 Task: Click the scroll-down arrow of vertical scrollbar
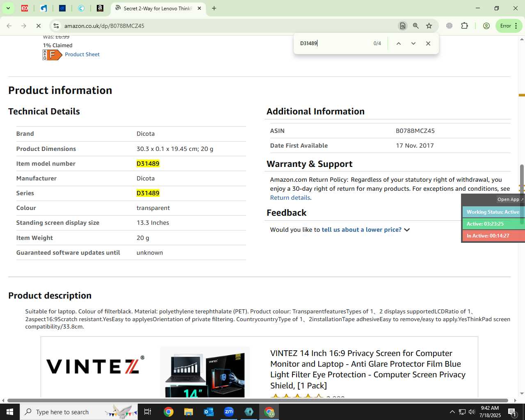coord(522,394)
